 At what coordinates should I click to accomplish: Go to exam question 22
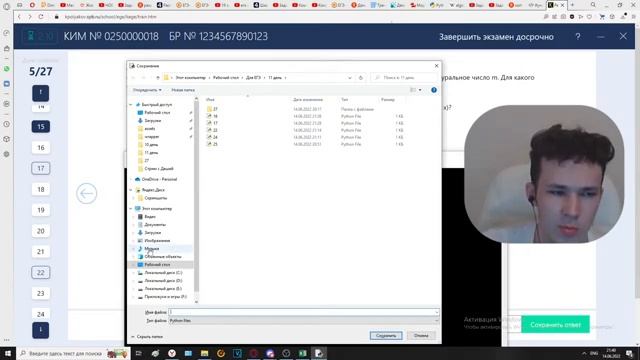coord(41,273)
